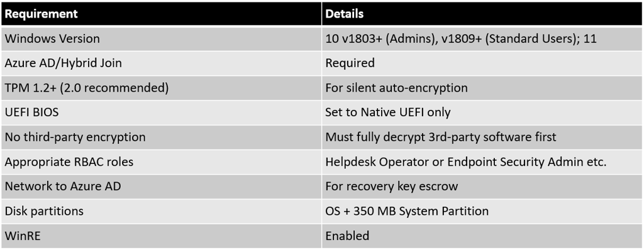
Task: Select the No third-party encryption cell
Action: coord(162,137)
